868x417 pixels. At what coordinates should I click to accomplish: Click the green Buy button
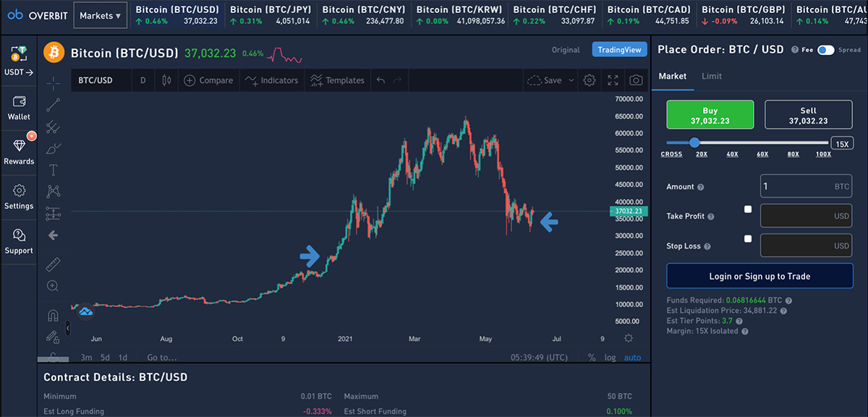click(710, 116)
